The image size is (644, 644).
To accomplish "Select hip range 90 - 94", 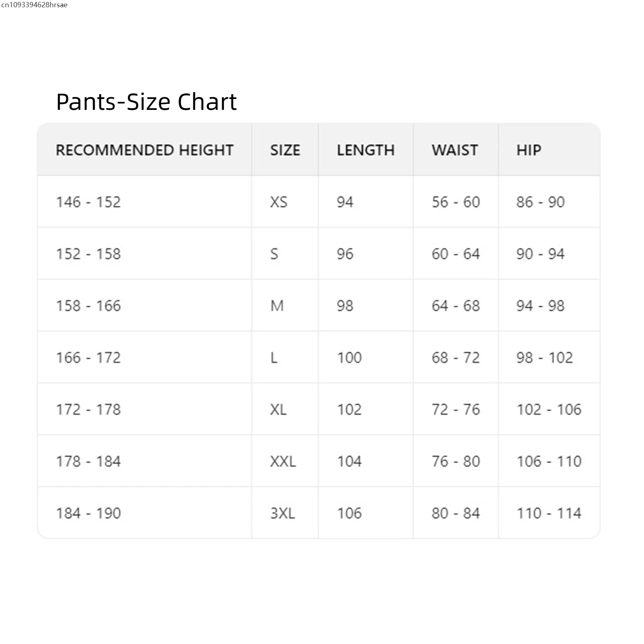I will click(541, 254).
